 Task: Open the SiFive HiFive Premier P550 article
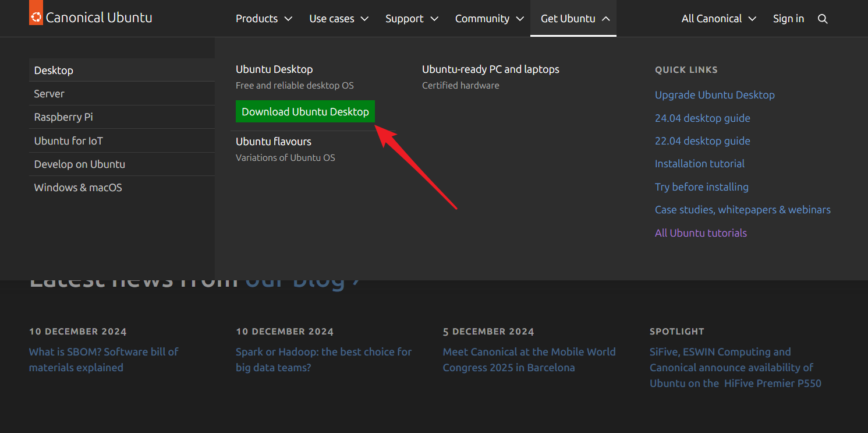pyautogui.click(x=736, y=368)
